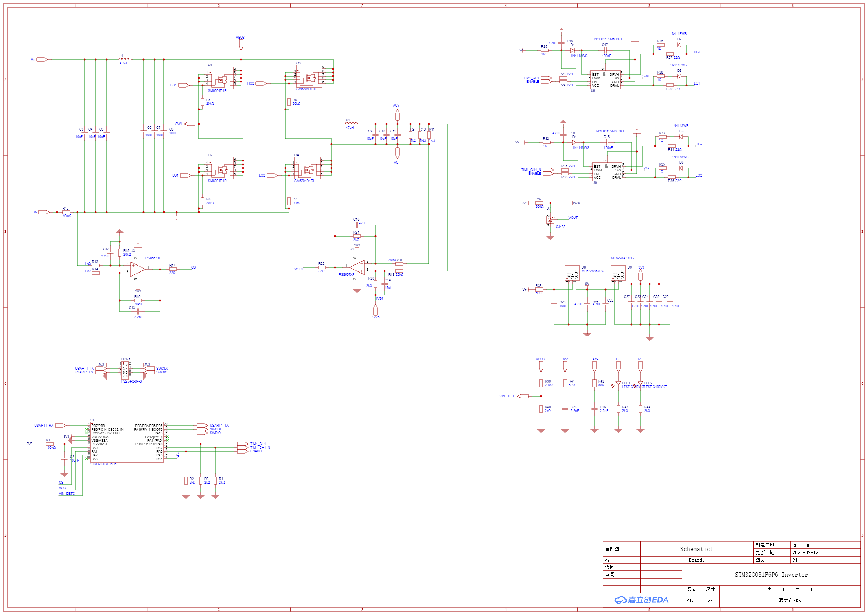Click the Q2 low-side MOSFET symbol
The image size is (868, 615).
coord(221,168)
